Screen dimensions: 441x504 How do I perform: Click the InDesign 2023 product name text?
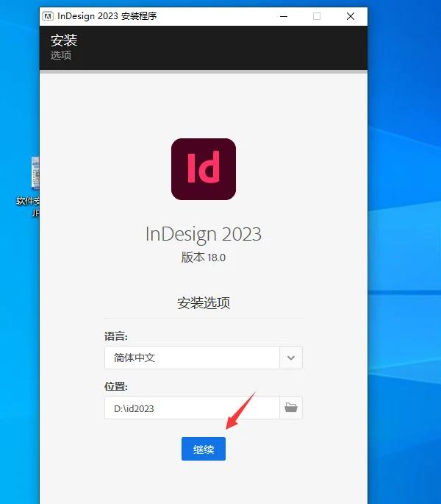coord(204,234)
